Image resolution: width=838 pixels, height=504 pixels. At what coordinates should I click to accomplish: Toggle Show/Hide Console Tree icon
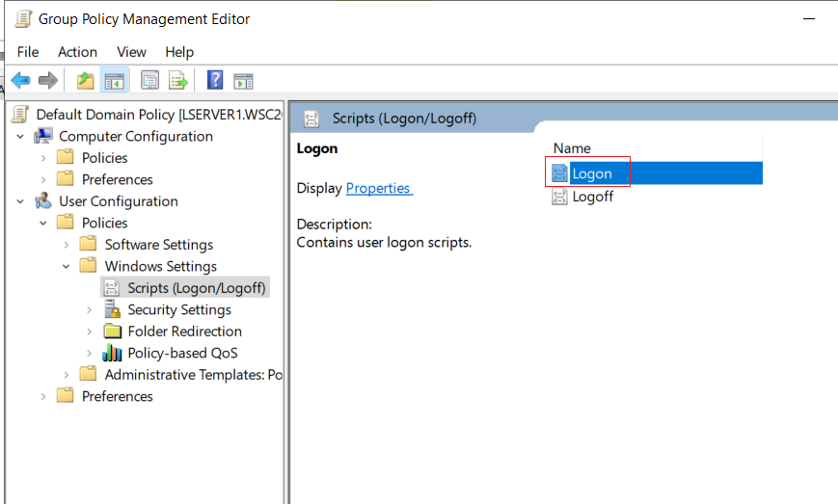click(115, 81)
